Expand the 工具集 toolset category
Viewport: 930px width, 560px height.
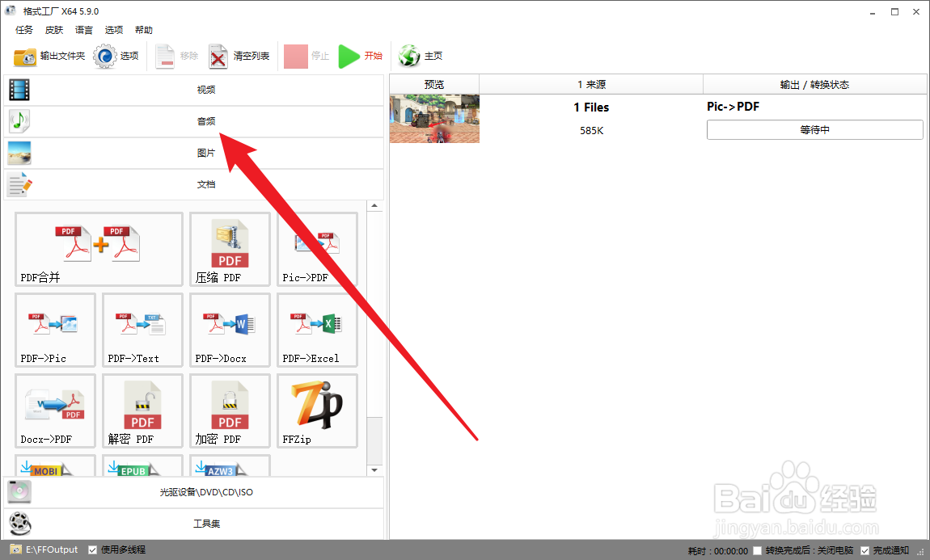tap(194, 524)
